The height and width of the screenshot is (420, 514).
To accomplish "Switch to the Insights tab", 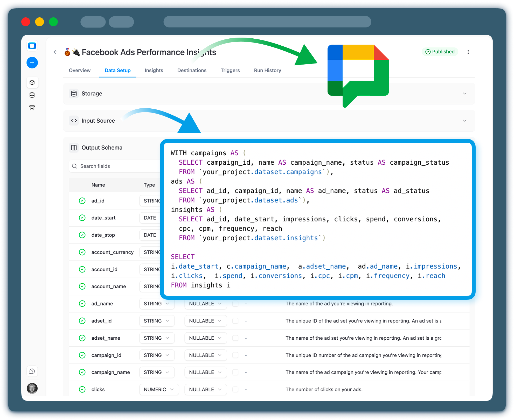I will (x=154, y=70).
